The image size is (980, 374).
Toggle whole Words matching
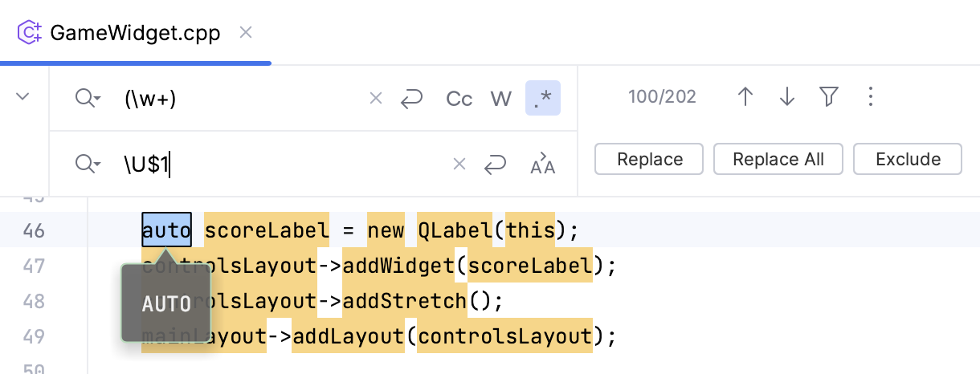(x=501, y=99)
